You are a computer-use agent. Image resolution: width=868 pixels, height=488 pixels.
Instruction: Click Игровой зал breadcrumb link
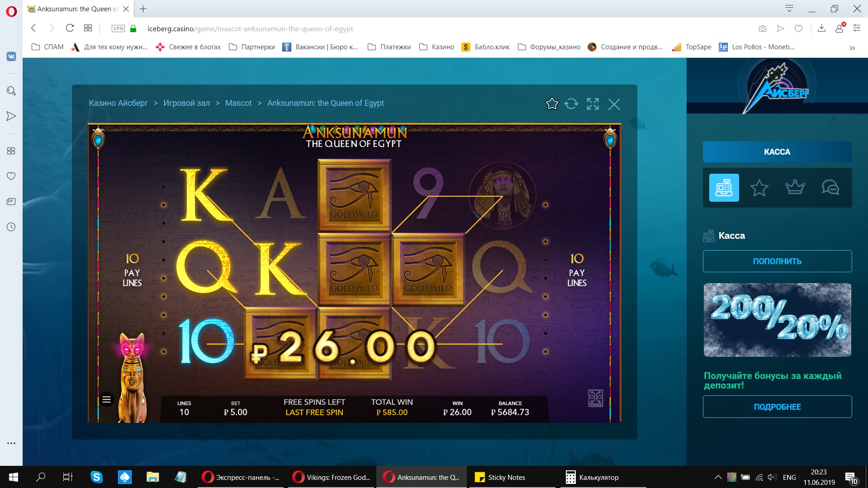tap(186, 103)
